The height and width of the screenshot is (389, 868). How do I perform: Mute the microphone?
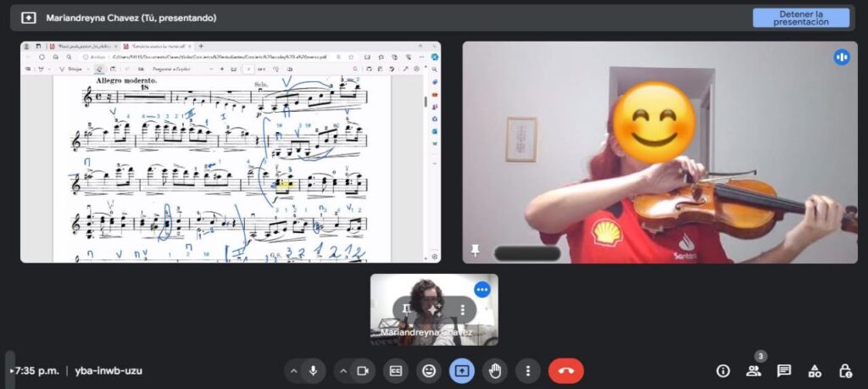point(314,370)
